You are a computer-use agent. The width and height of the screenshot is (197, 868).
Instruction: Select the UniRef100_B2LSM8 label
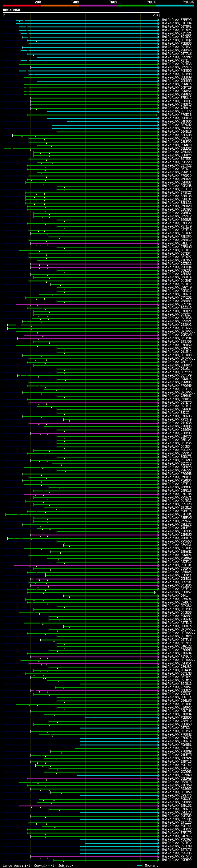point(177,135)
